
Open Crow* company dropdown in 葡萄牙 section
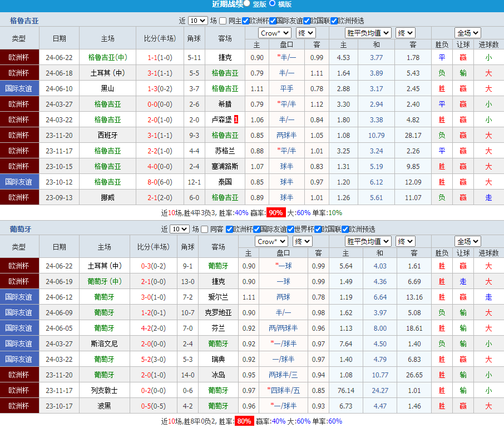(271, 241)
